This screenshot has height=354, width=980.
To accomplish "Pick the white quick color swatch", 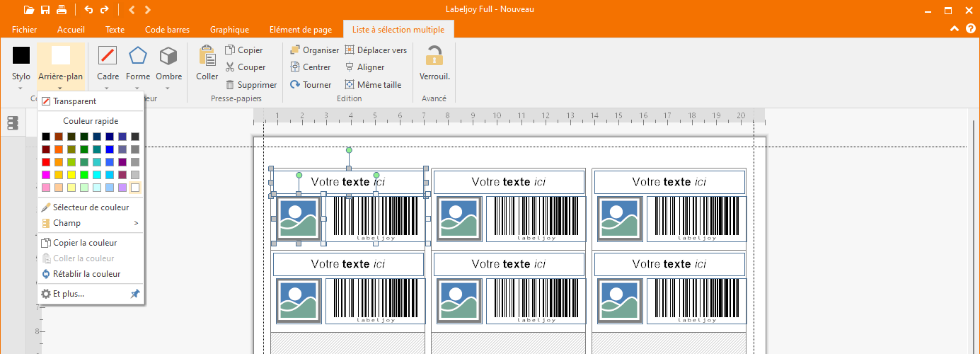I will (135, 188).
